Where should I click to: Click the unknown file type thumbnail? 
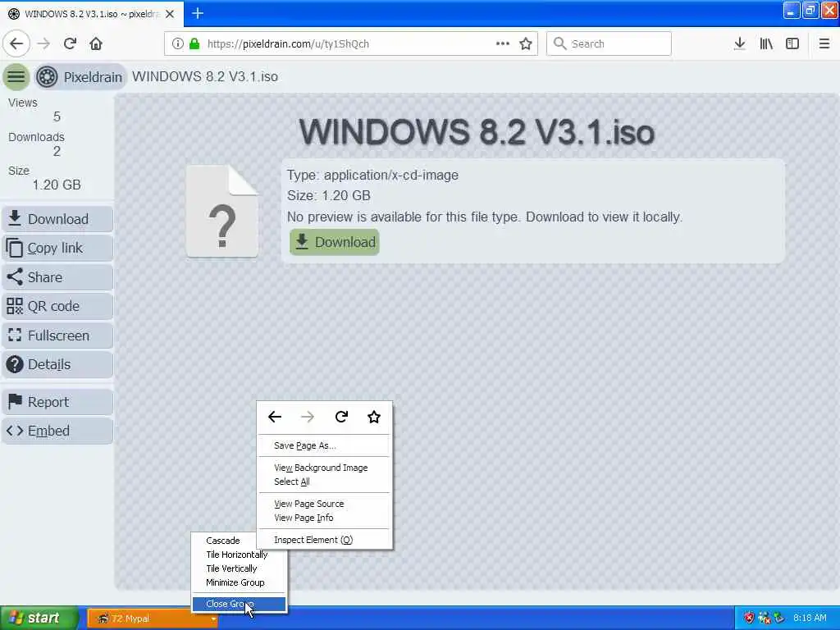point(221,212)
